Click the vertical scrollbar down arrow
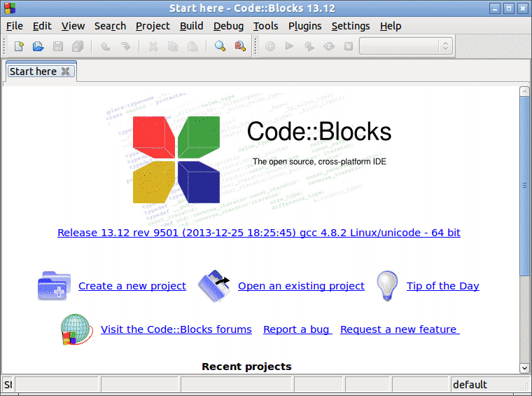 click(524, 367)
